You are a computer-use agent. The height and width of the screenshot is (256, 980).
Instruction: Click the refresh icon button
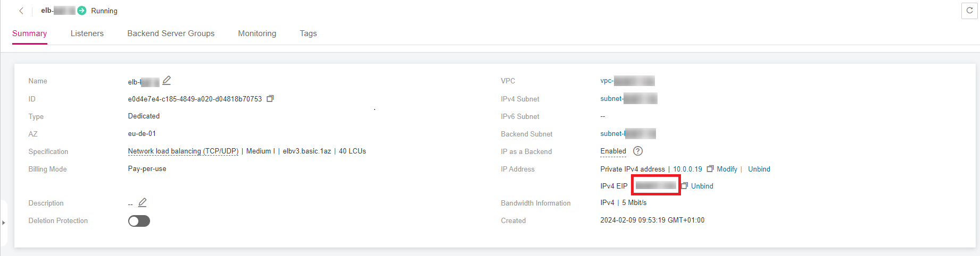tap(969, 11)
